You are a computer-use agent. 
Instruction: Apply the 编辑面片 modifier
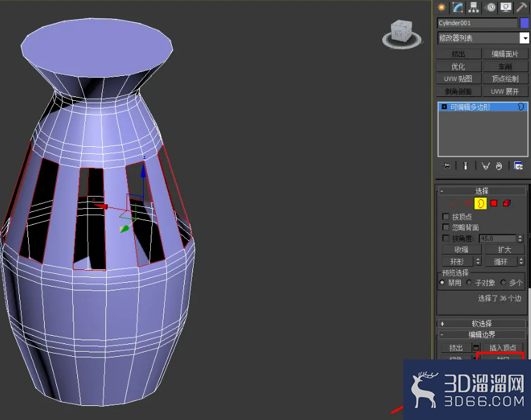click(505, 54)
